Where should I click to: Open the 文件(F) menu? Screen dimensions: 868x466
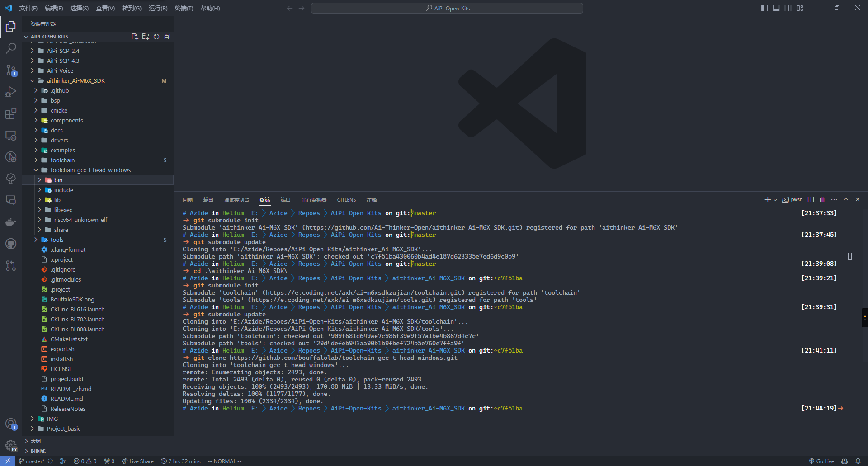pos(28,8)
